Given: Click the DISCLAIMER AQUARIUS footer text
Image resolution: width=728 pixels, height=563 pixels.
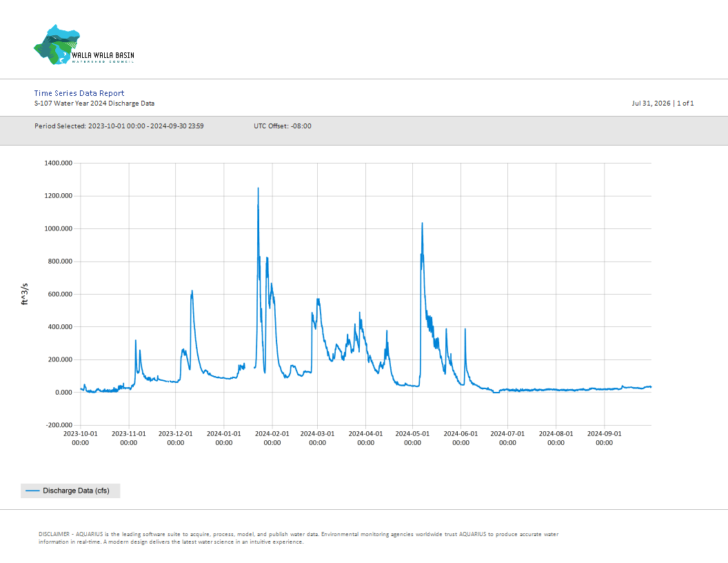Looking at the screenshot, I should pos(299,538).
